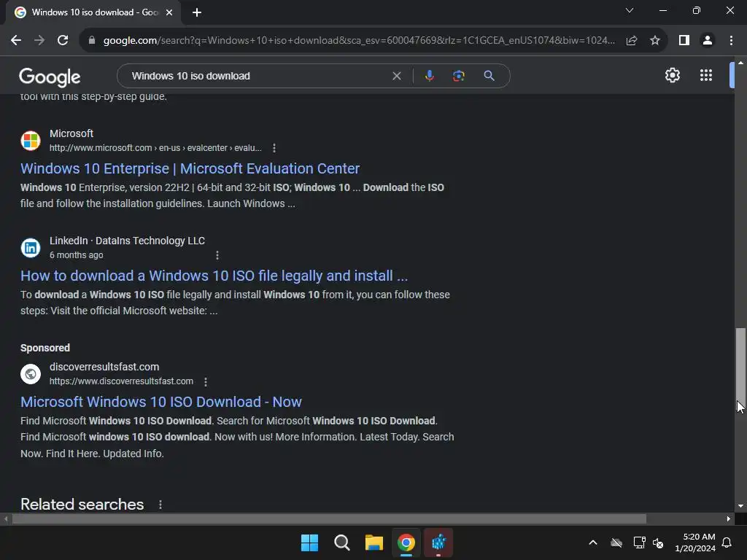
Task: Click the horizontal scrollbar thumb
Action: pos(329,519)
